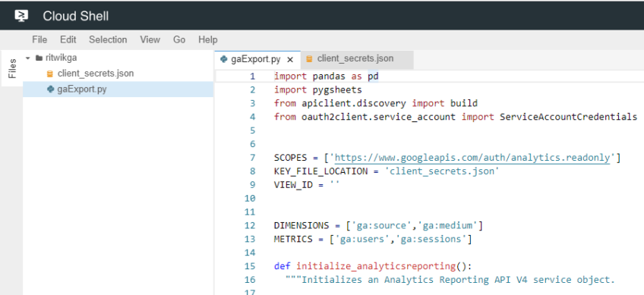Open the File menu
The image size is (644, 295).
(39, 39)
